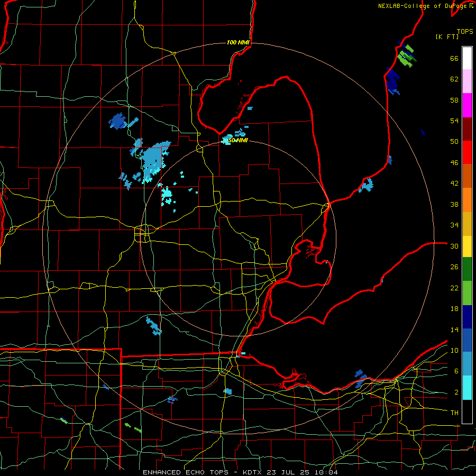This screenshot has height=476, width=476.
Task: Click the 62 legend value
Action: [x=454, y=79]
